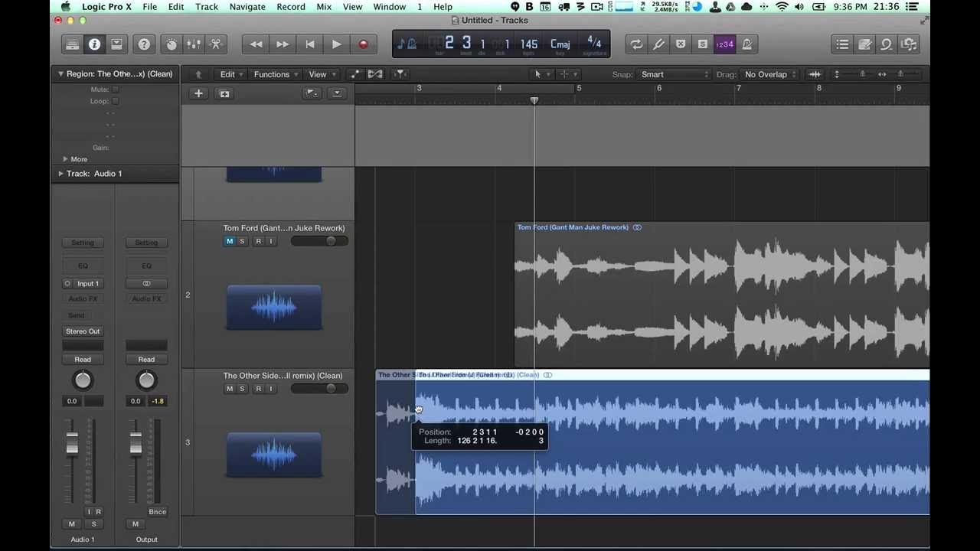The width and height of the screenshot is (980, 551).
Task: Toggle the transport Solo button
Action: [702, 44]
